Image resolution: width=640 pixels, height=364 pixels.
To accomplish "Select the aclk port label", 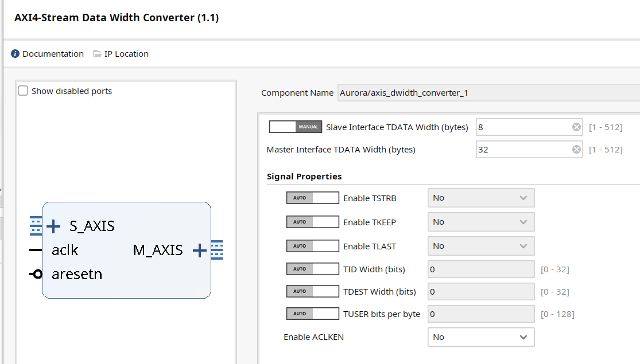I will 65,251.
